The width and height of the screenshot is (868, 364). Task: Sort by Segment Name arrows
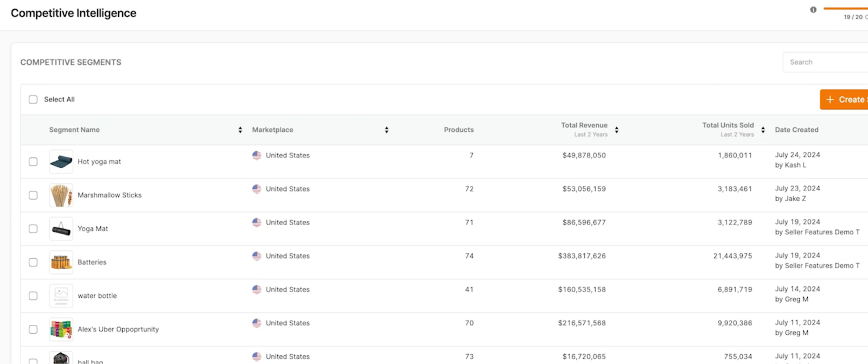click(x=240, y=130)
